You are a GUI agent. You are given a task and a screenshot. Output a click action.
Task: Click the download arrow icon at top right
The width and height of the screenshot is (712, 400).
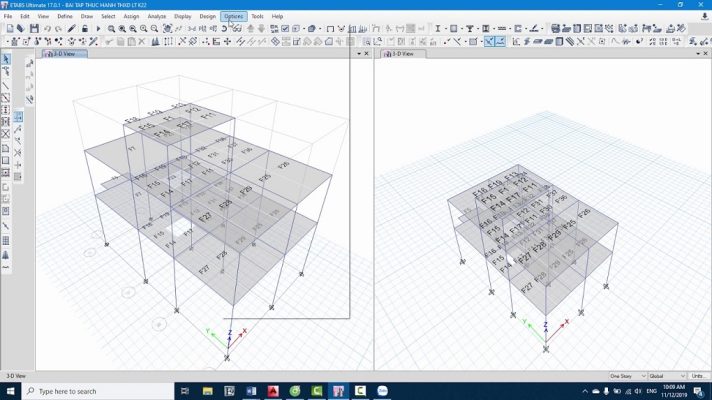705,16
